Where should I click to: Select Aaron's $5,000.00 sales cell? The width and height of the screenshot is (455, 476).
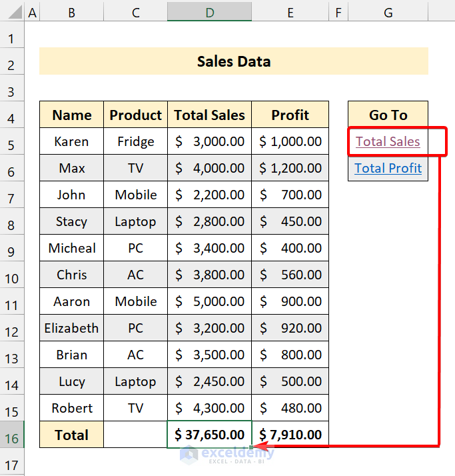coord(209,301)
